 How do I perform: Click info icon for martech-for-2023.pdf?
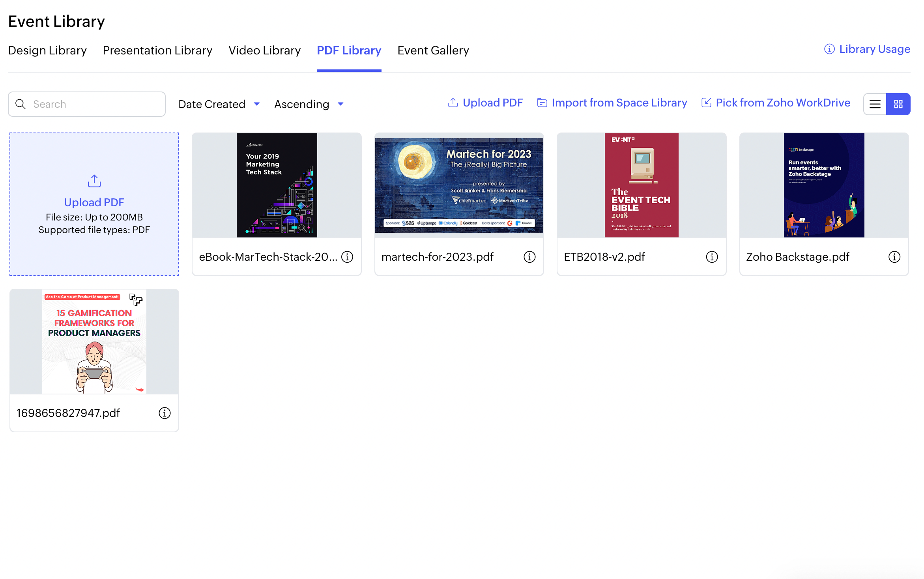click(529, 257)
